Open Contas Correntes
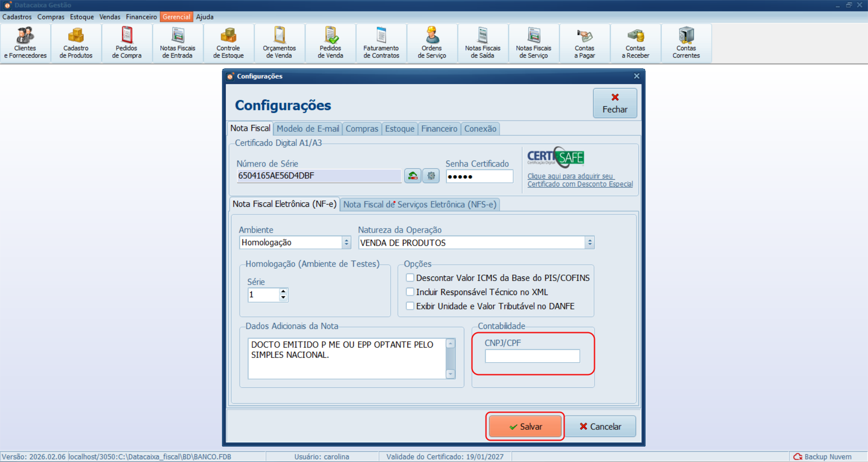 pos(686,43)
